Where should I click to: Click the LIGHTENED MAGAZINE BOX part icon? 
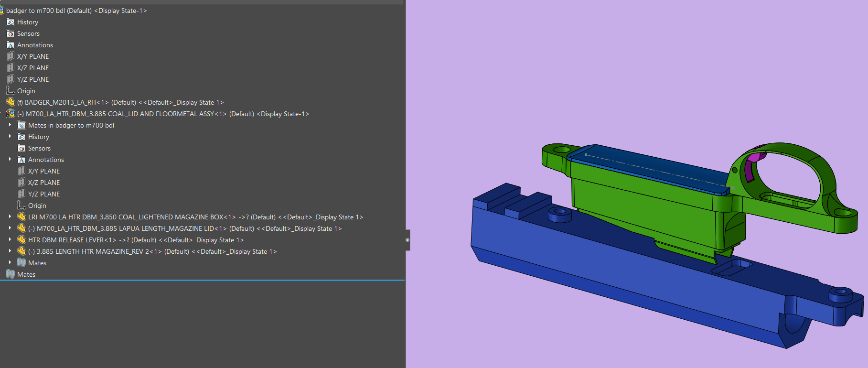coord(21,216)
